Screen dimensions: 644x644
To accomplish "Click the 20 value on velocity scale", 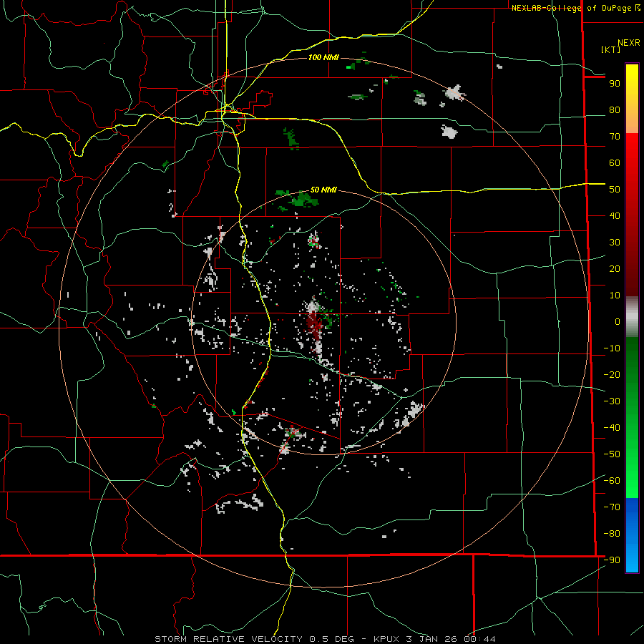I will [615, 269].
